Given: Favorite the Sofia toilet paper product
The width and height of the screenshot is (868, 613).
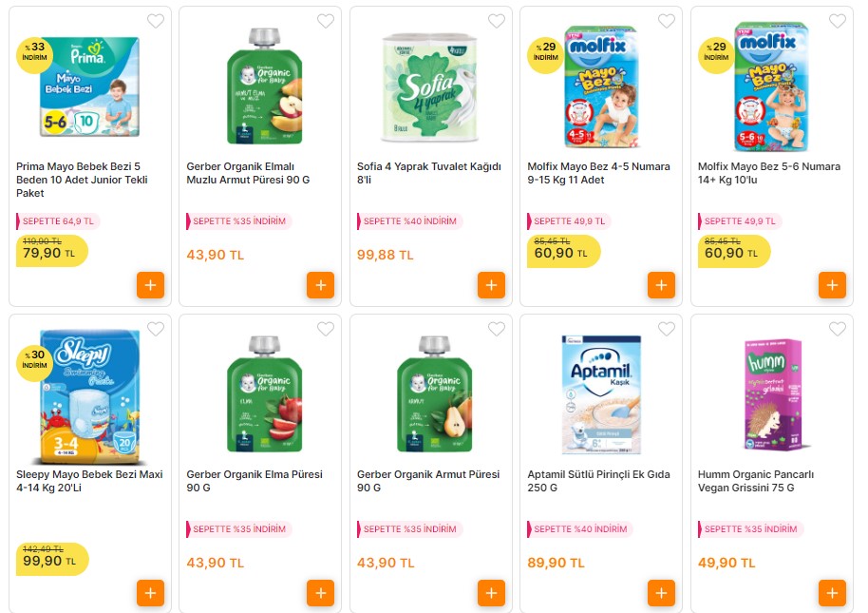Looking at the screenshot, I should click(x=496, y=21).
